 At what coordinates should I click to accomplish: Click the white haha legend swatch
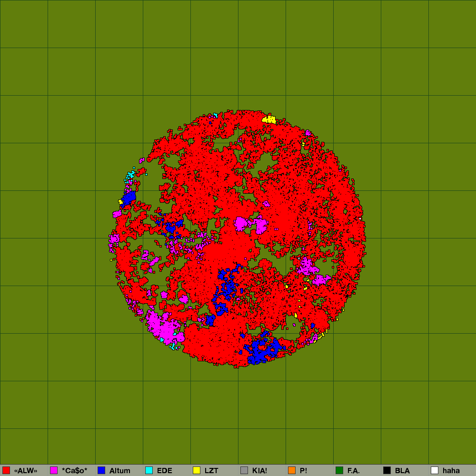coord(435,470)
